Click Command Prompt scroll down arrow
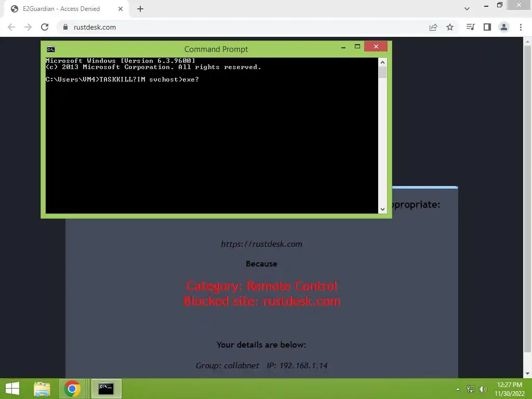532x399 pixels. pos(383,209)
